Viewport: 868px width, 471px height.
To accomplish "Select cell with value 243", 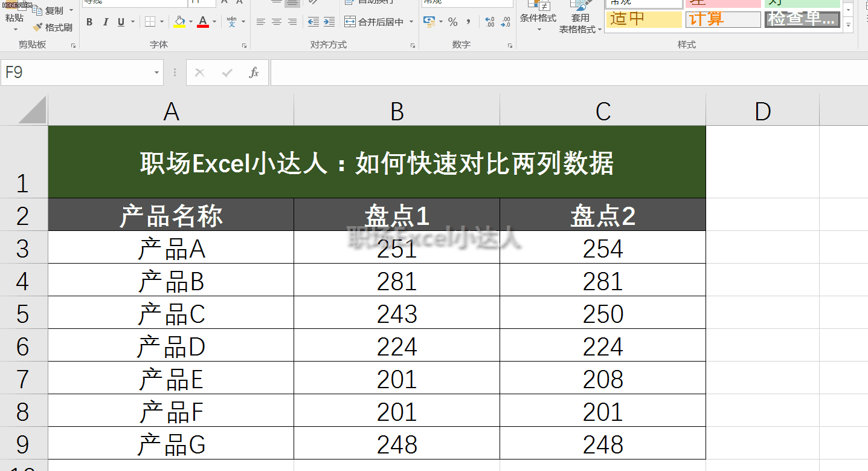I will pos(397,313).
